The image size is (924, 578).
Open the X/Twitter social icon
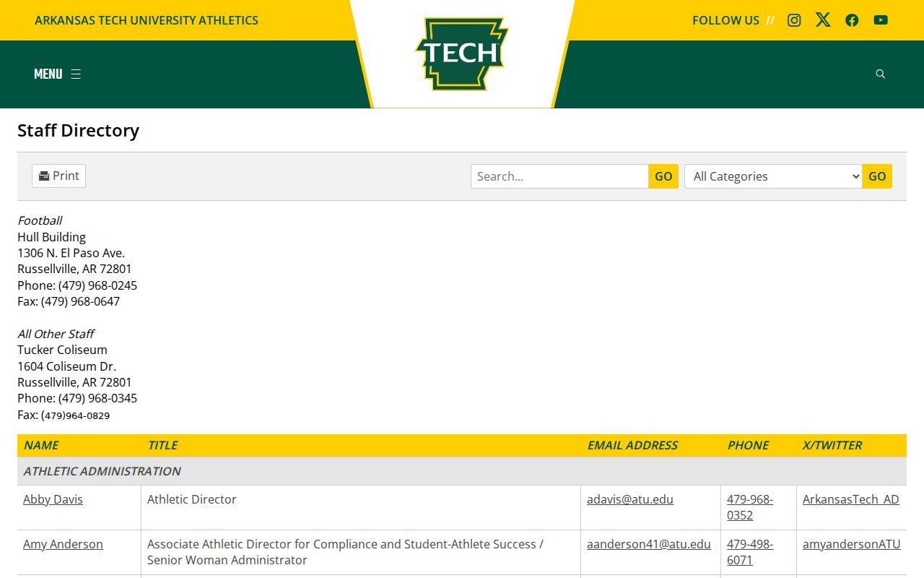point(823,20)
